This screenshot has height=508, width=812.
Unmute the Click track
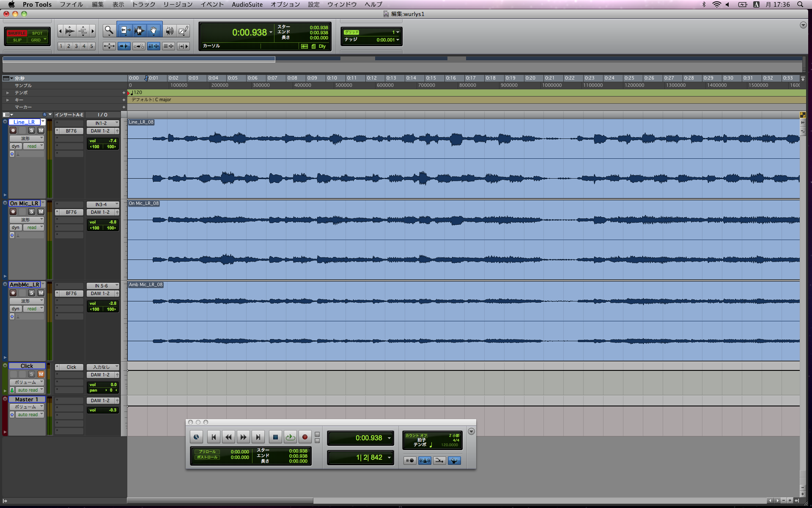click(41, 374)
